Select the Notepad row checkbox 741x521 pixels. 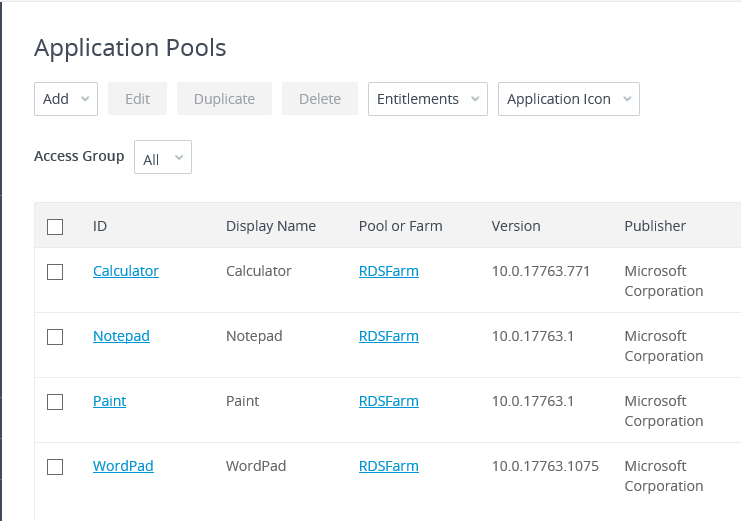point(55,337)
